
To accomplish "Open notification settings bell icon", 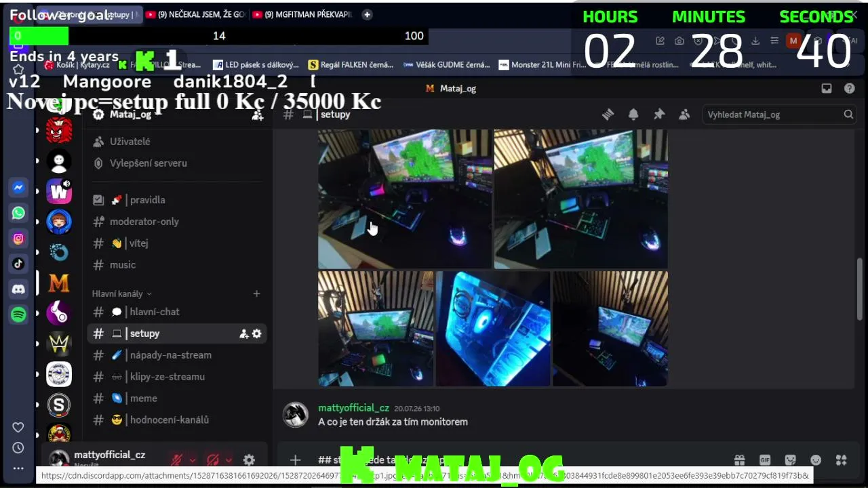I will (x=633, y=115).
